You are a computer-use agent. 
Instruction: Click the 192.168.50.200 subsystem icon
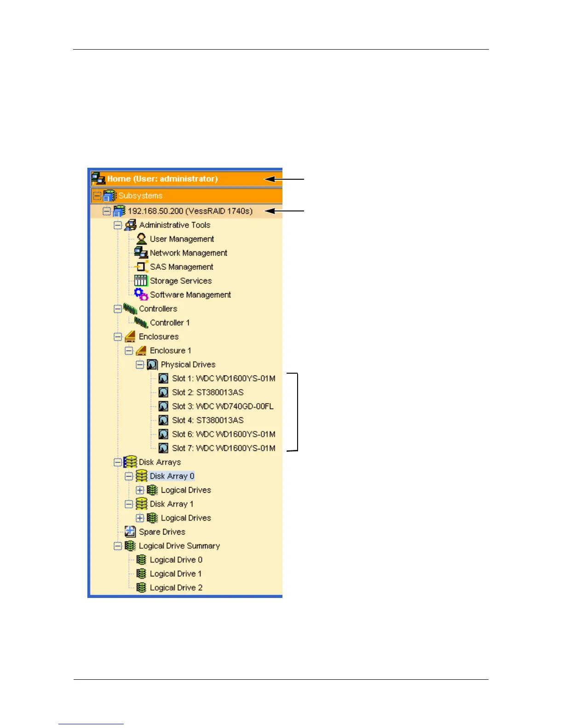[119, 211]
